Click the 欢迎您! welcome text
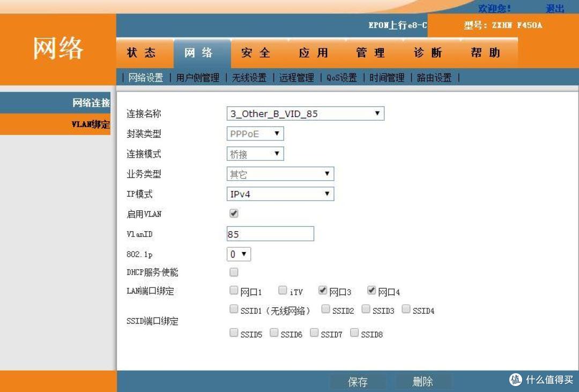This screenshot has width=579, height=392. [x=494, y=8]
